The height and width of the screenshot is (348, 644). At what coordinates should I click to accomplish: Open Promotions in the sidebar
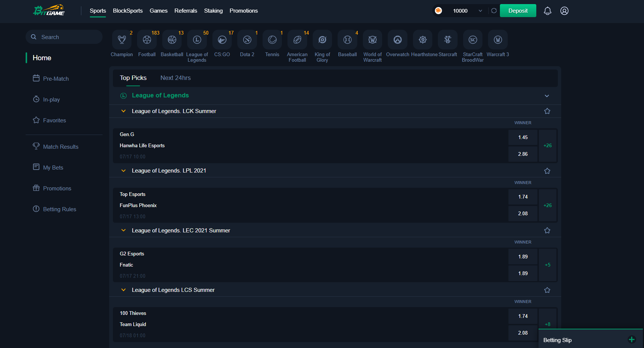point(52,188)
